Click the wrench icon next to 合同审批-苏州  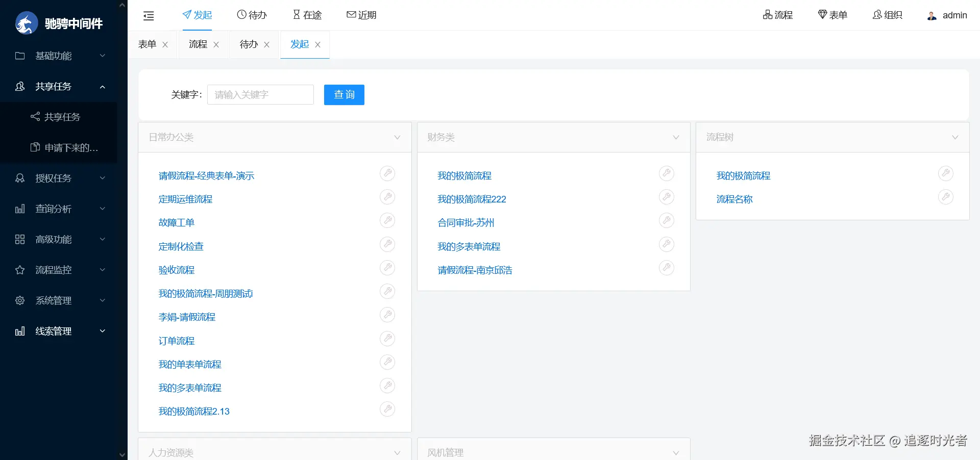click(667, 220)
